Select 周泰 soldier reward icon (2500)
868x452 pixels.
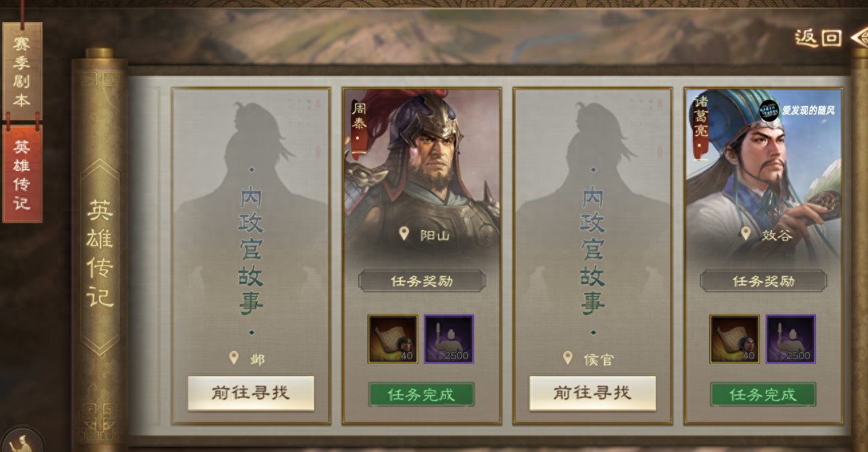(449, 339)
